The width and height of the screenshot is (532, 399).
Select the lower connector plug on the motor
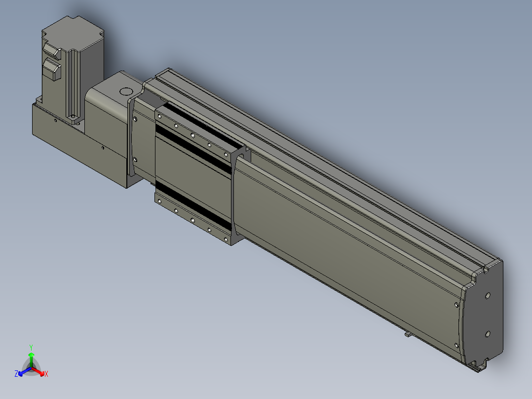click(x=51, y=69)
